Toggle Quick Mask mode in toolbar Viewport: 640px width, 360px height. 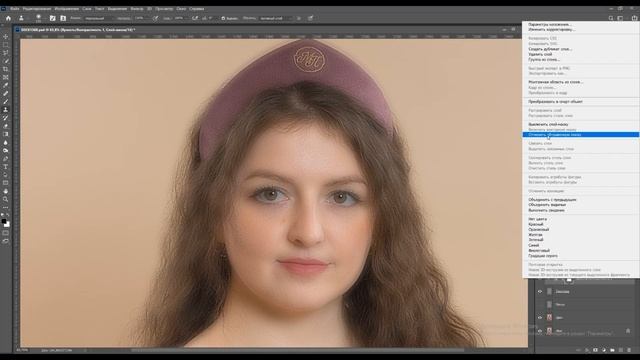6,233
